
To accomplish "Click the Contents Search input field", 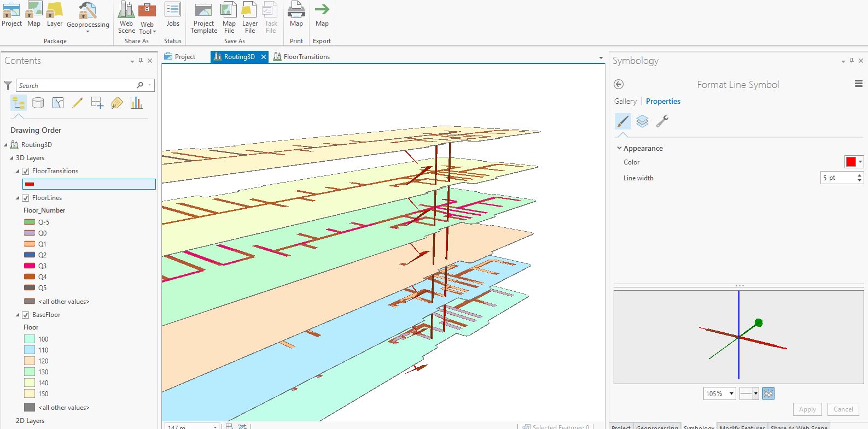I will (x=77, y=85).
